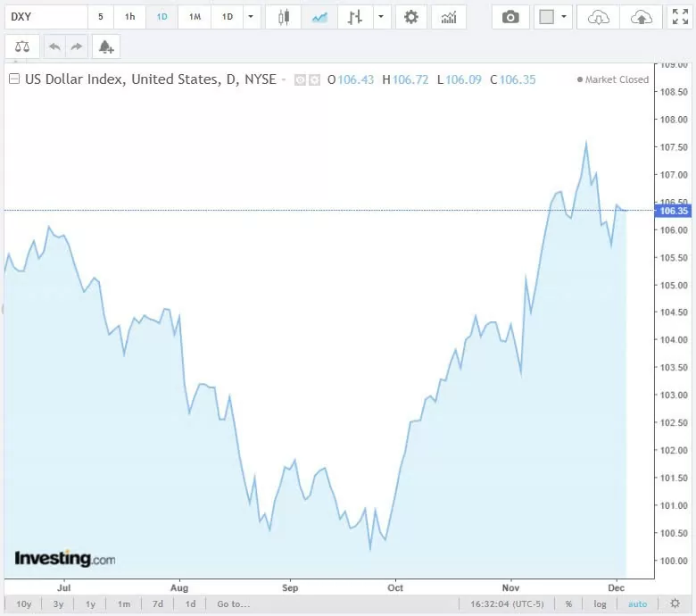This screenshot has height=616, width=696.
Task: Collapse the US Dollar Index legend
Action: 14,79
